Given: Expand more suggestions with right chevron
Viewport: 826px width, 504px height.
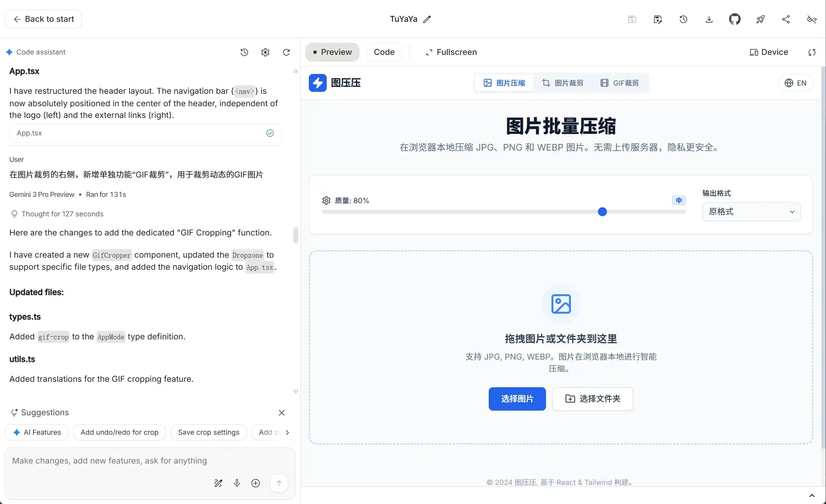Looking at the screenshot, I should point(287,432).
